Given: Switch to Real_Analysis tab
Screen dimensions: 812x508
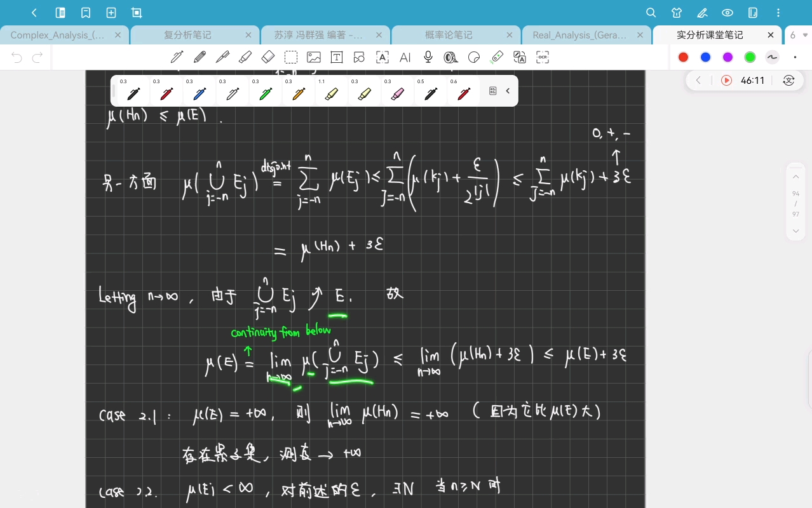Looking at the screenshot, I should point(579,35).
